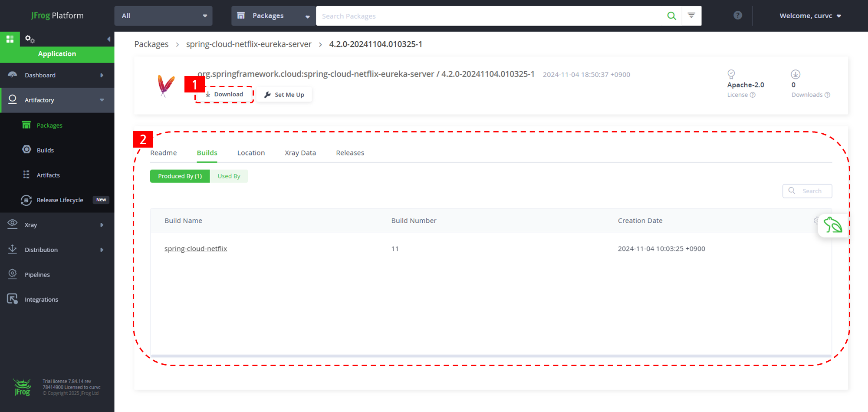The image size is (868, 412).
Task: Click the Distribution download icon
Action: (x=13, y=249)
